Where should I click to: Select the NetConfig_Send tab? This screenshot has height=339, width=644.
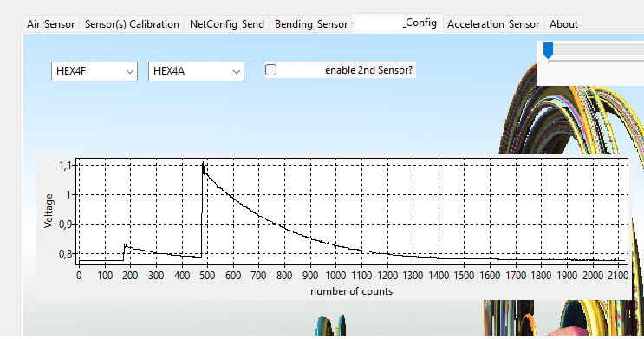click(227, 24)
